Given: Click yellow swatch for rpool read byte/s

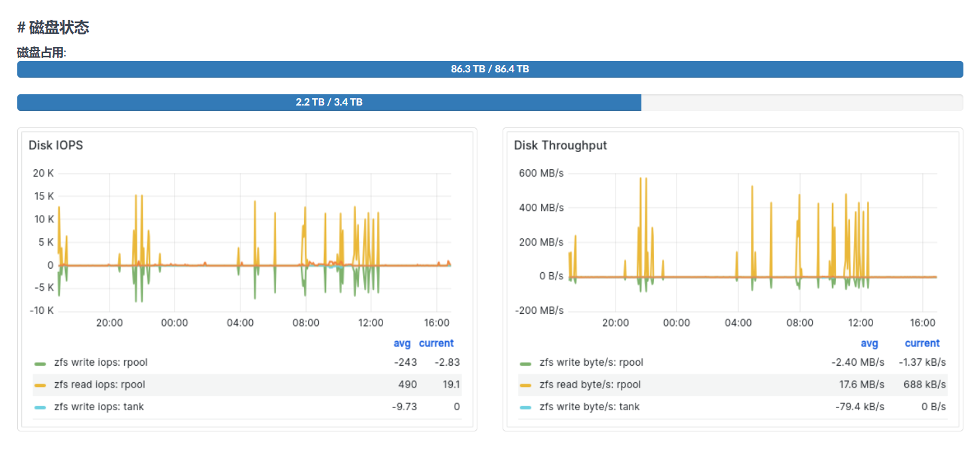Looking at the screenshot, I should pyautogui.click(x=526, y=386).
